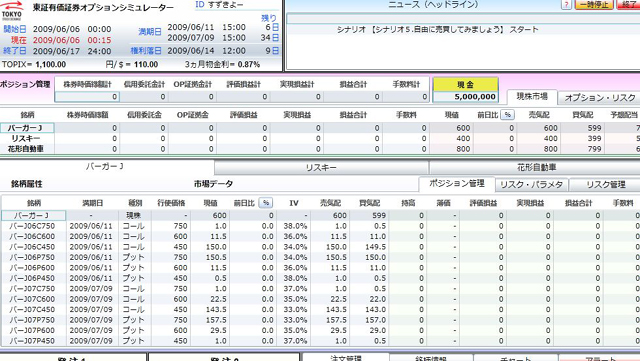Click the 持高 column header
640x361 pixels.
tap(408, 203)
